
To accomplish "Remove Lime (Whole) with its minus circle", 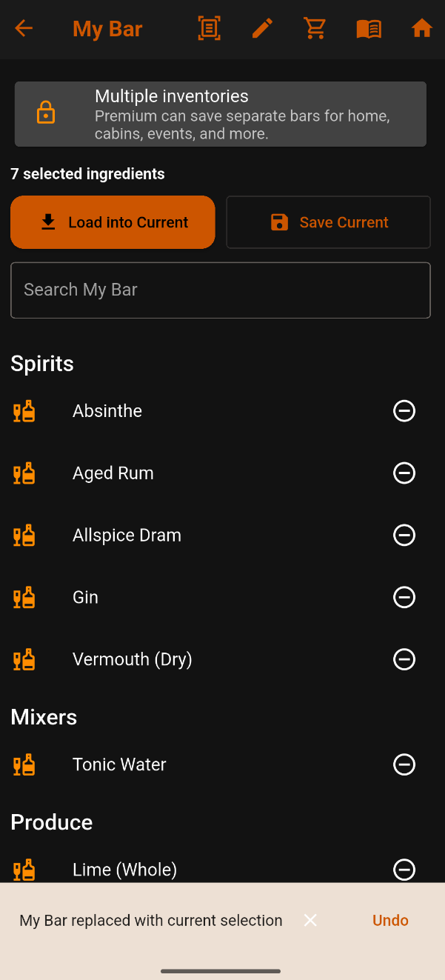I will tap(404, 870).
